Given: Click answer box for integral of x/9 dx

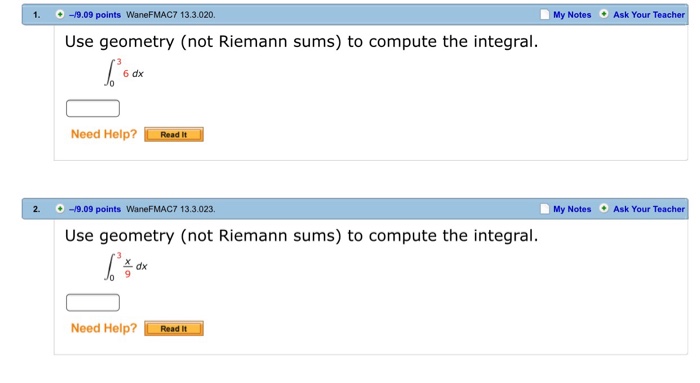Looking at the screenshot, I should click(93, 303).
